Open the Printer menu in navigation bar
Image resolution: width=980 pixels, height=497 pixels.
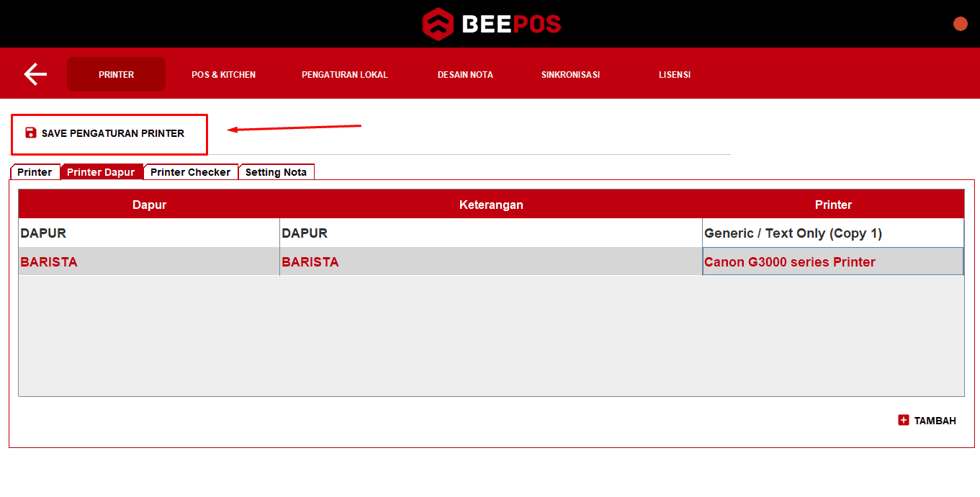click(116, 75)
